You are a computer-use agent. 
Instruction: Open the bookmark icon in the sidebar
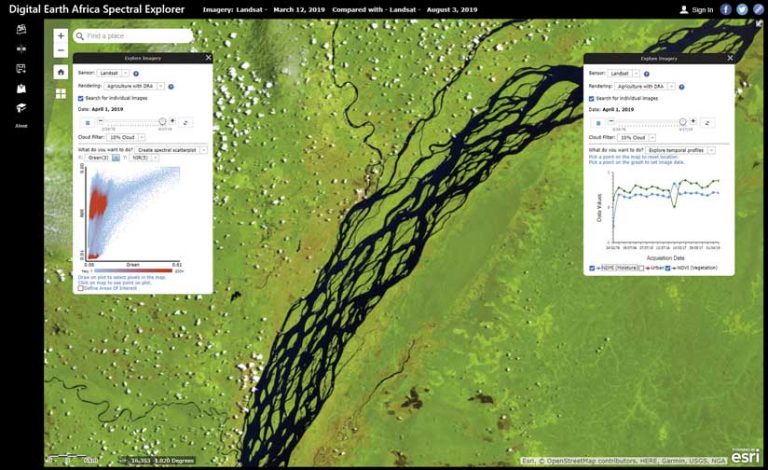pyautogui.click(x=21, y=89)
